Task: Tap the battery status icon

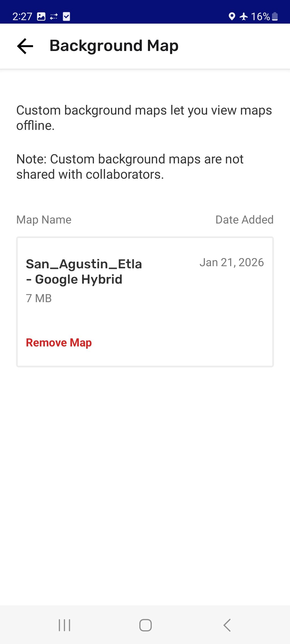Action: click(275, 17)
